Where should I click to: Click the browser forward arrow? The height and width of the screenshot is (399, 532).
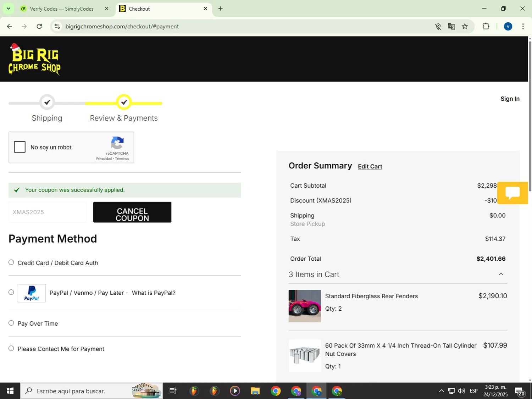[24, 26]
